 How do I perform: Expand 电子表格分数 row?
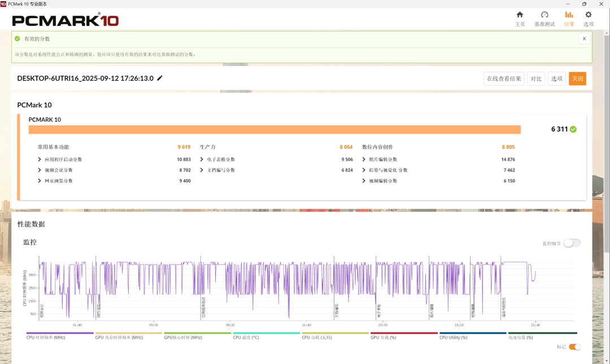[x=202, y=159]
